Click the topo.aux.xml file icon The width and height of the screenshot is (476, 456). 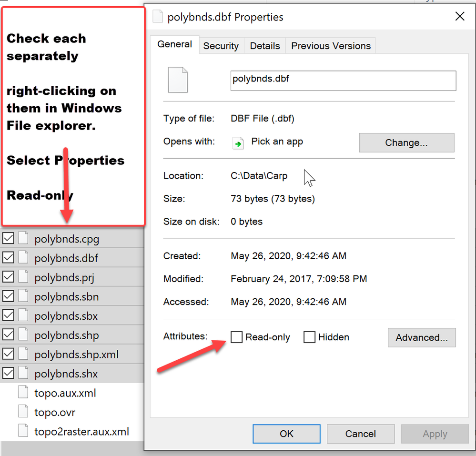[x=23, y=393]
